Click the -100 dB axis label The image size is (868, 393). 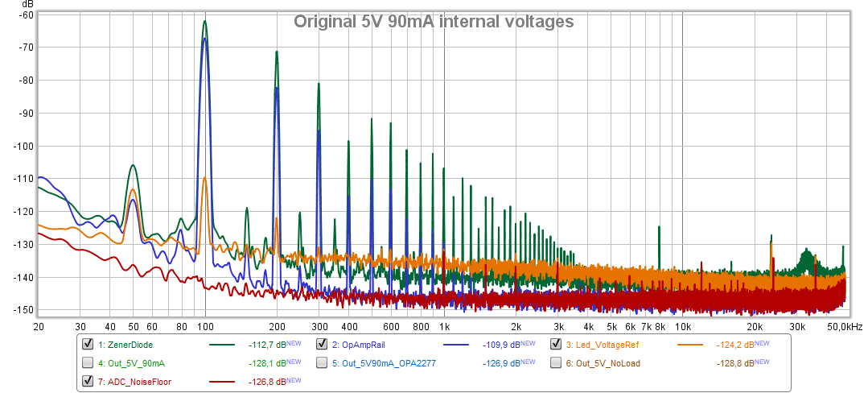(x=24, y=146)
